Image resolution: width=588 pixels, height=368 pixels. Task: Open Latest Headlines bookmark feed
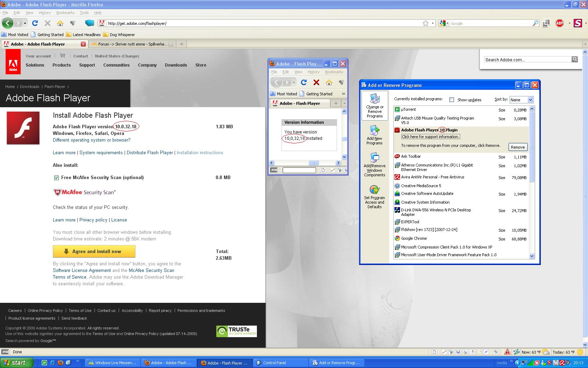pyautogui.click(x=83, y=35)
